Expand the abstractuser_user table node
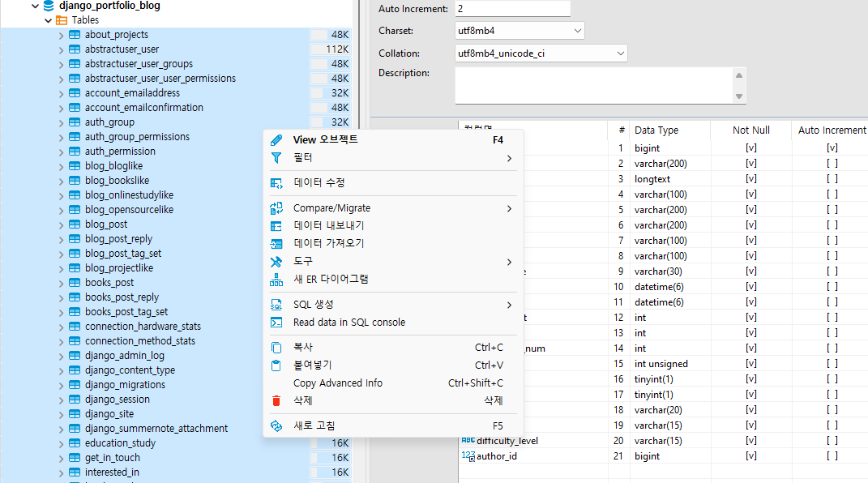The image size is (868, 483). click(61, 49)
